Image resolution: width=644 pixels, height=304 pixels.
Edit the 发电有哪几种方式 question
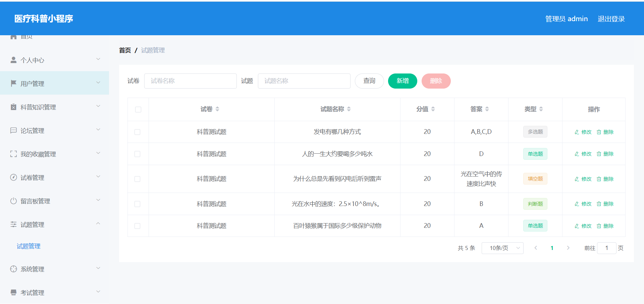583,132
